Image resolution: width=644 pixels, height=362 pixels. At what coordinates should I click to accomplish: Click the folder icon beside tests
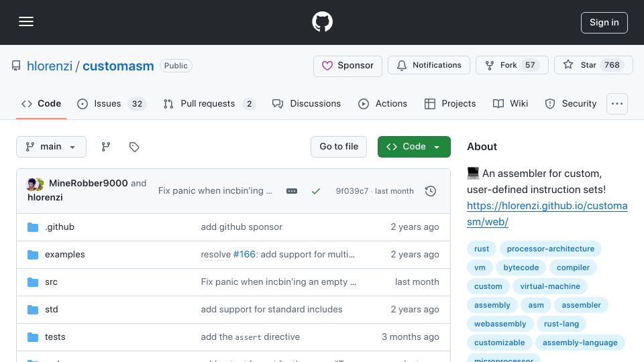(33, 337)
